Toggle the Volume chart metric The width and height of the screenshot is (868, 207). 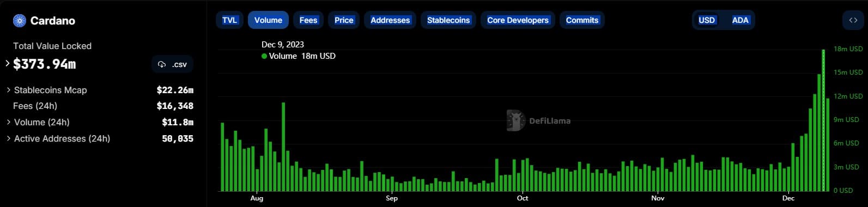pyautogui.click(x=268, y=20)
